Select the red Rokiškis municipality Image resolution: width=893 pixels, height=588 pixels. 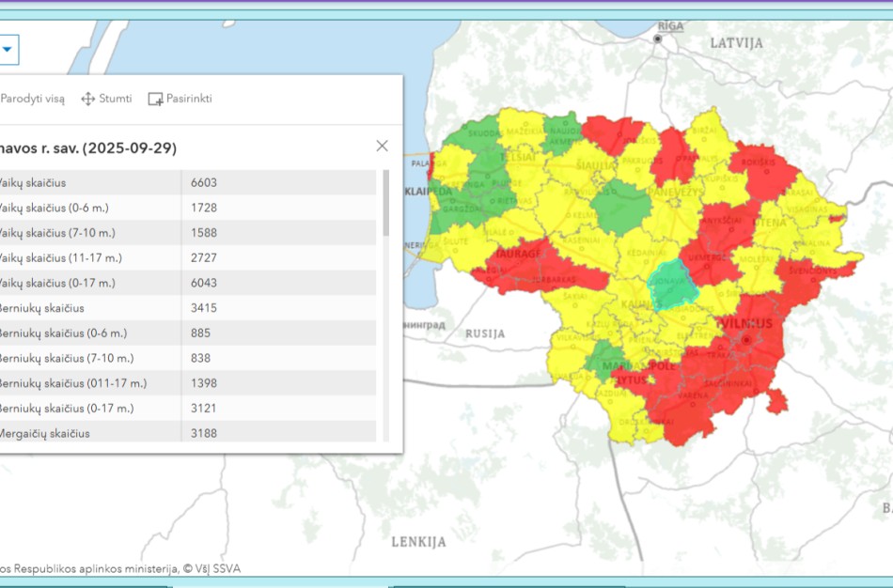(x=764, y=169)
